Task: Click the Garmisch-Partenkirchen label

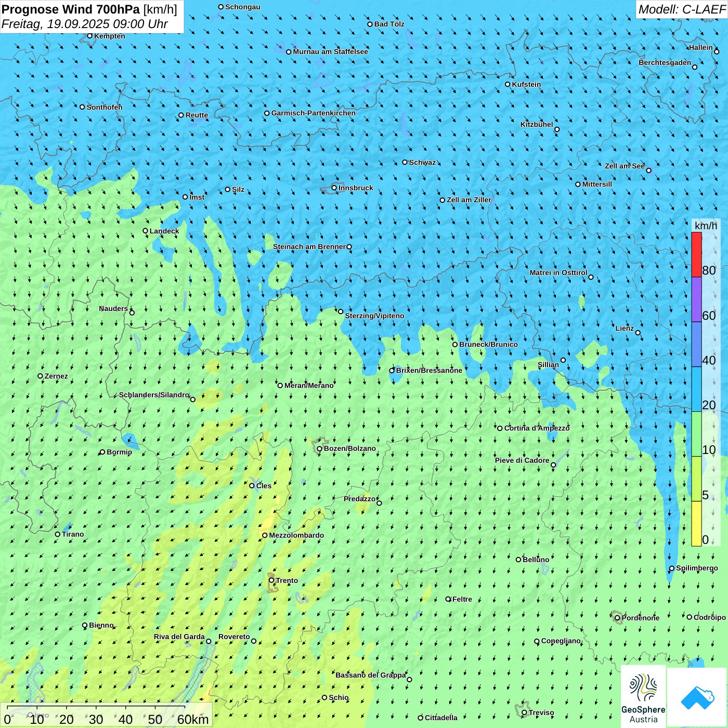Action: coord(314,113)
